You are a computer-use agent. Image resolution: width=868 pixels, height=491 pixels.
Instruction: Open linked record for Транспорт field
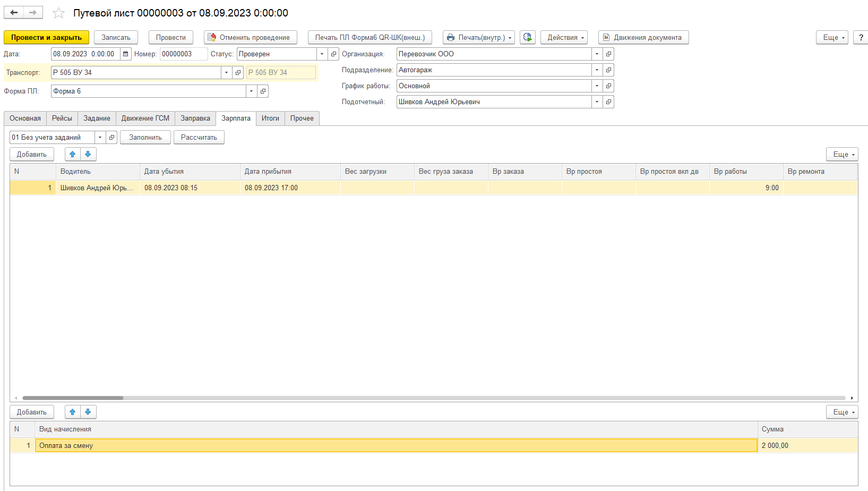tap(238, 73)
